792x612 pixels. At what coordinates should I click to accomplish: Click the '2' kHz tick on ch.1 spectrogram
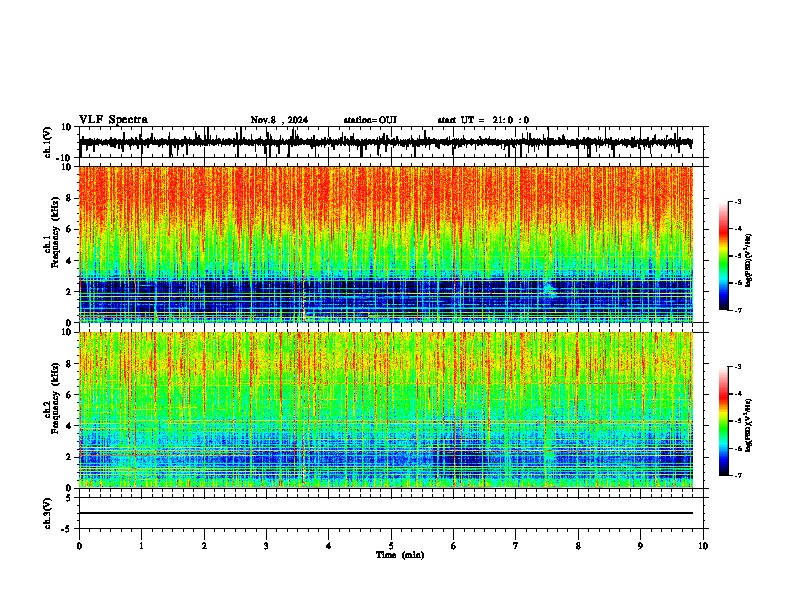pos(70,291)
